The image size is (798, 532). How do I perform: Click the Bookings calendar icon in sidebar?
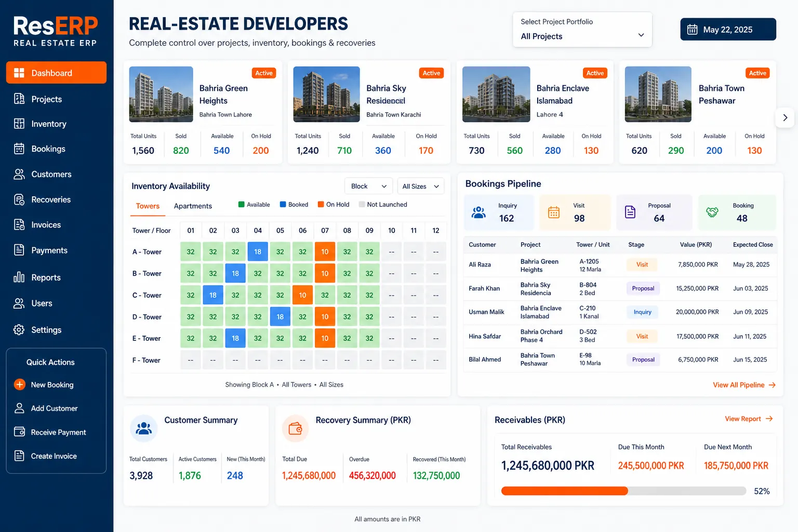coord(19,149)
